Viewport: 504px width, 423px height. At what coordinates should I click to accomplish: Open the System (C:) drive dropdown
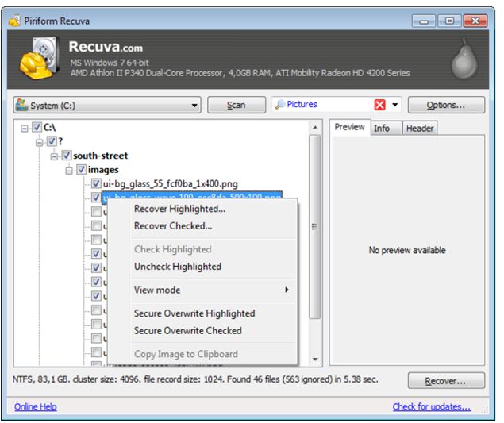point(194,105)
